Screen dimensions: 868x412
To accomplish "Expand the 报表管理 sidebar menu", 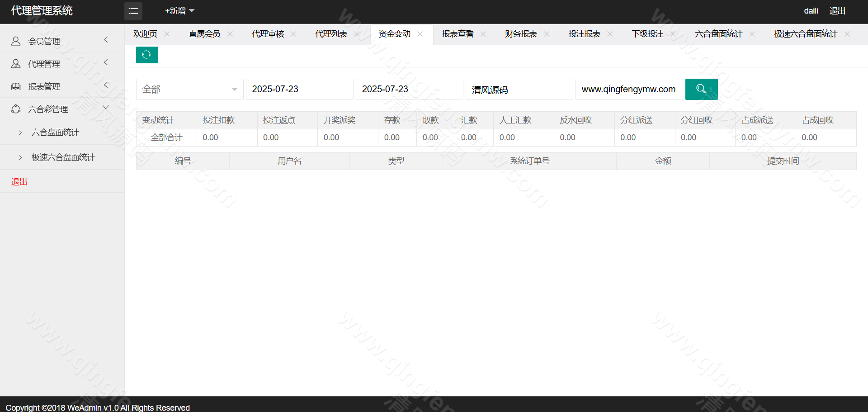I will pos(62,86).
